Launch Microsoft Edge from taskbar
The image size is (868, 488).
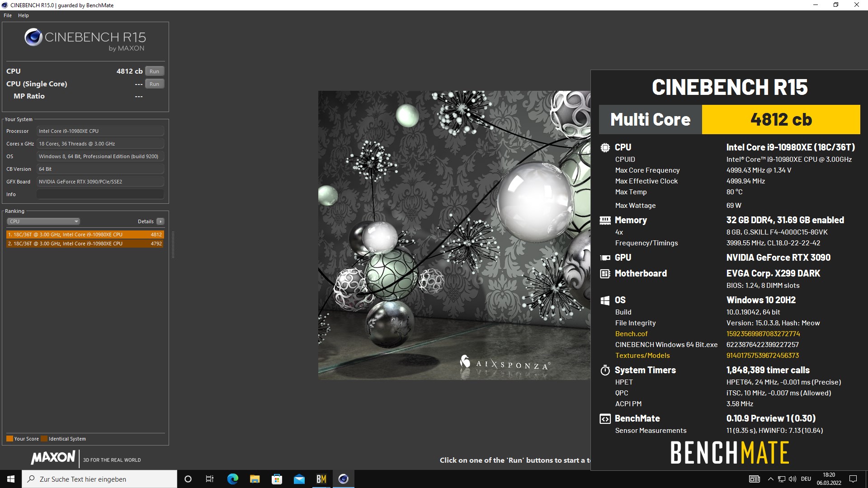[x=232, y=479]
